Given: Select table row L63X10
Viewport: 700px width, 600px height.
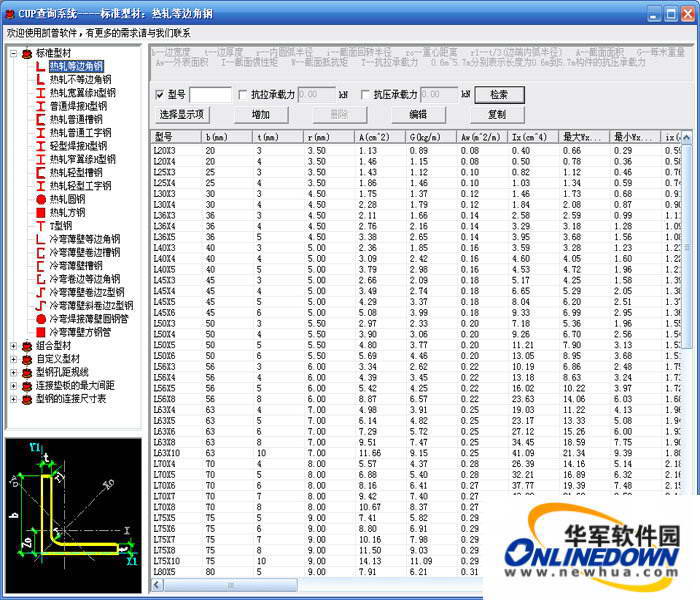Looking at the screenshot, I should (416, 453).
